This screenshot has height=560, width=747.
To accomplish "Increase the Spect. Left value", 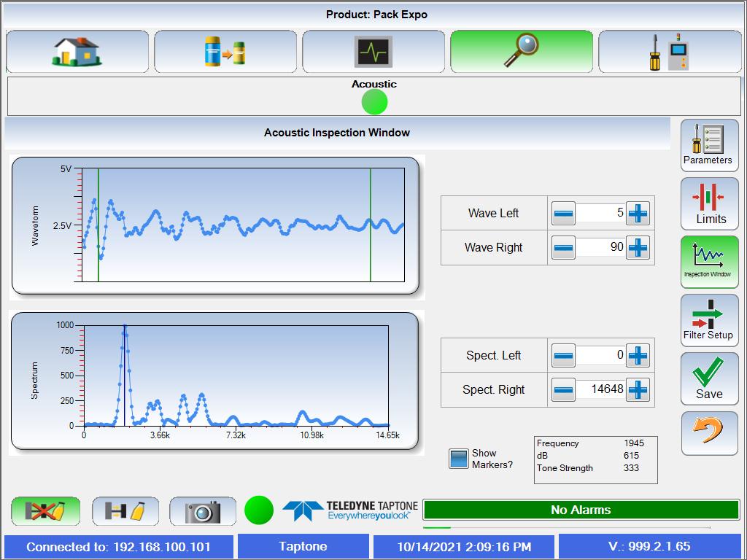I will 638,355.
